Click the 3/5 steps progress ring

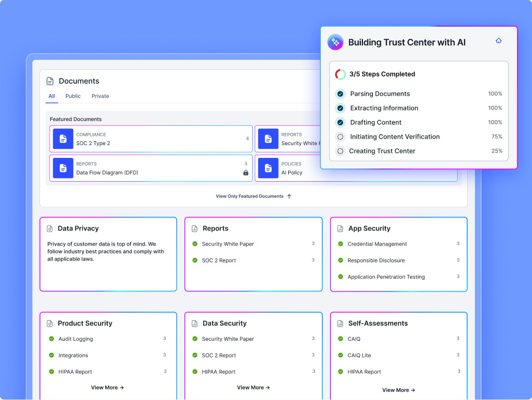pos(340,74)
